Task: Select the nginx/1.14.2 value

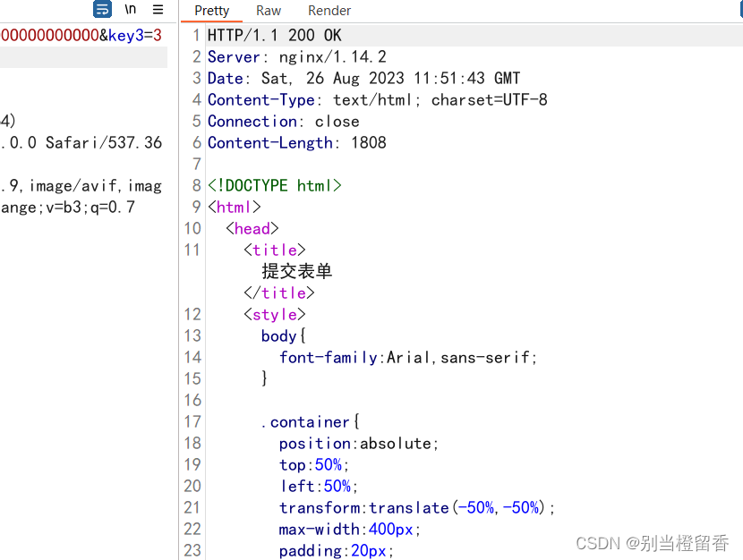Action: (x=333, y=56)
